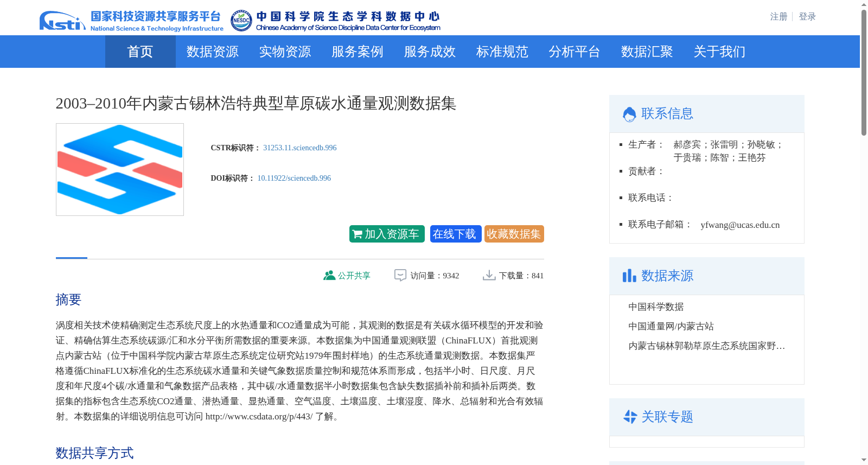The image size is (868, 465).
Task: Click 关联专题 panel title
Action: coord(667,417)
